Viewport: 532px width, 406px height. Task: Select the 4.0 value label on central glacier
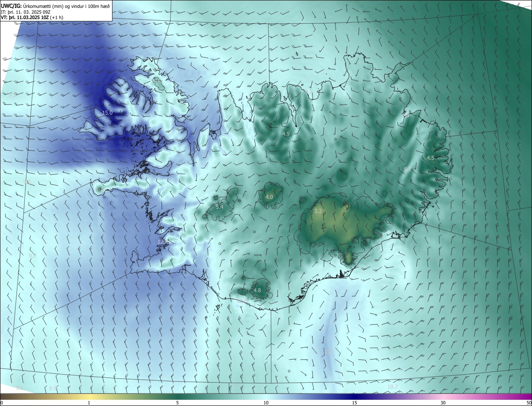click(269, 197)
